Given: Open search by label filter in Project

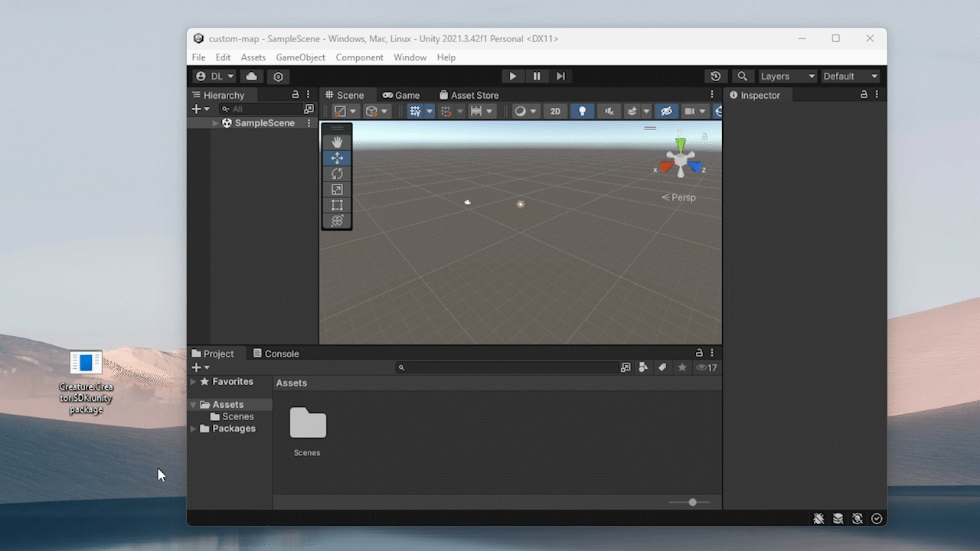Looking at the screenshot, I should click(x=662, y=368).
